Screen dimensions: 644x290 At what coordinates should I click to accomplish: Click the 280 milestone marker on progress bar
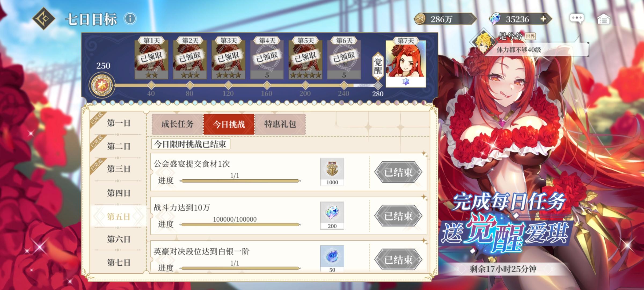(x=378, y=86)
